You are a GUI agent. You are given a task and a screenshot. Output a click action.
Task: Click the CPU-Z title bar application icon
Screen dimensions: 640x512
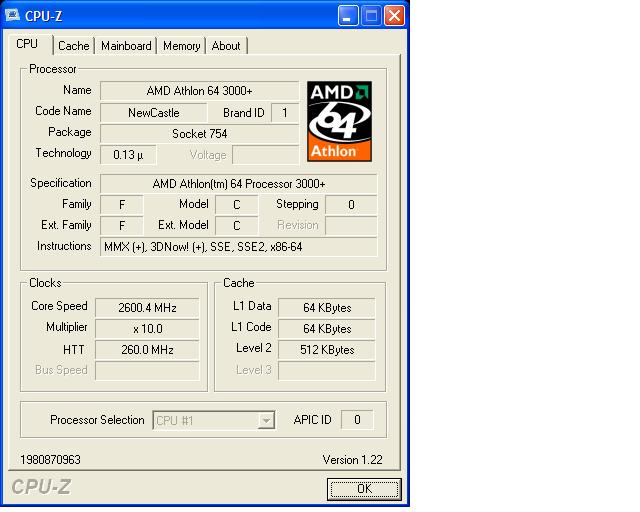coord(12,15)
